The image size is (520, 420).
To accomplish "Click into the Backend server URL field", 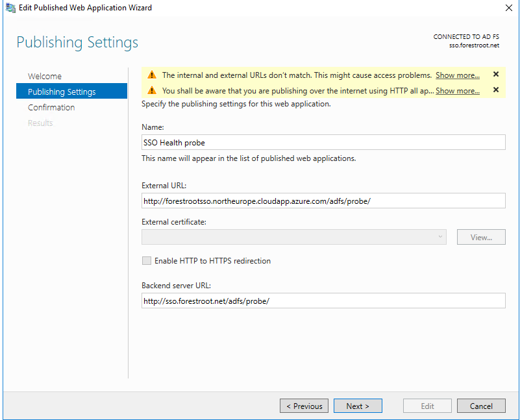I will [323, 301].
